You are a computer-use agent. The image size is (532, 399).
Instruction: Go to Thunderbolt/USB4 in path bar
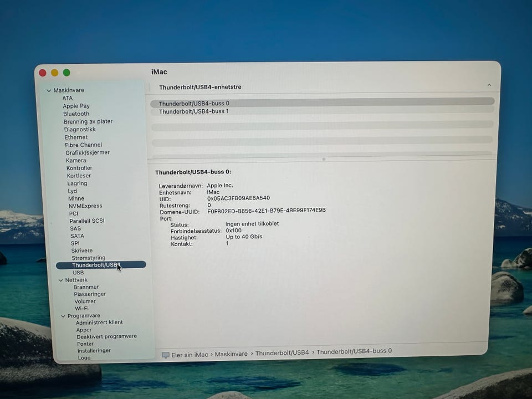pyautogui.click(x=282, y=353)
